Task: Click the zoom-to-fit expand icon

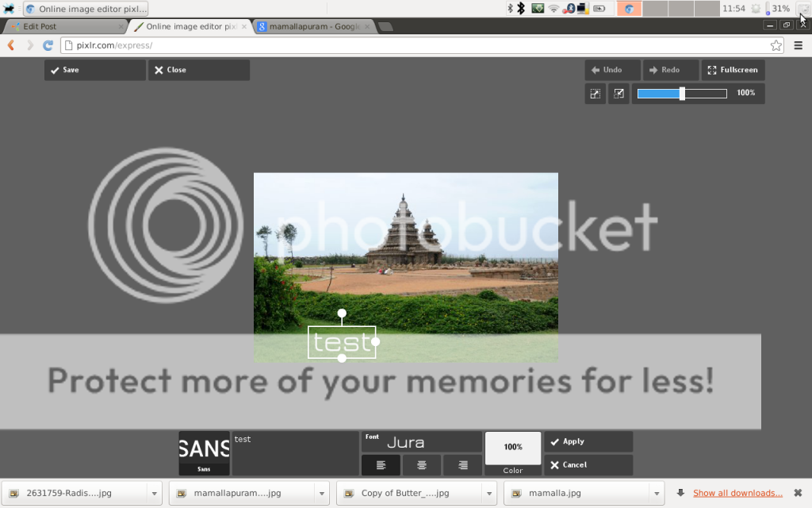Action: coord(595,94)
